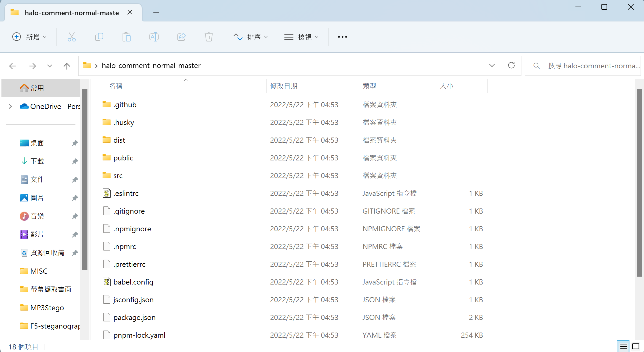The width and height of the screenshot is (644, 352).
Task: Switch to large icons view in status bar
Action: click(x=636, y=347)
